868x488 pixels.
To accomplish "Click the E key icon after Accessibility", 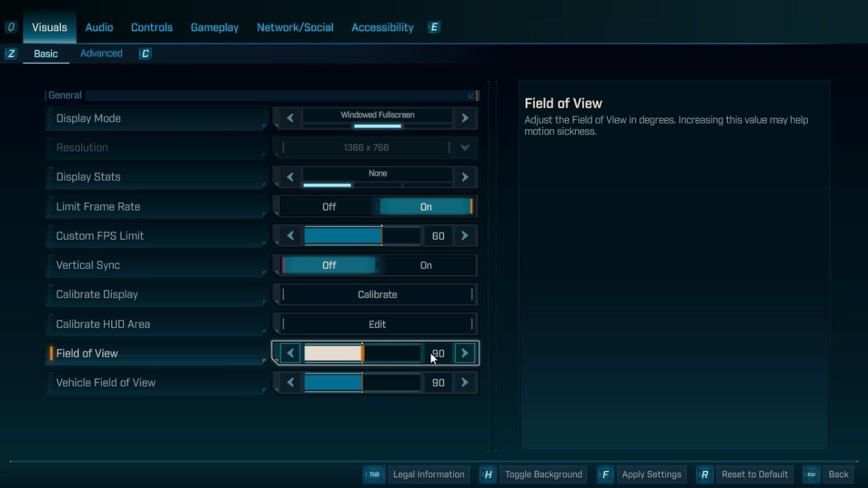I will (433, 27).
